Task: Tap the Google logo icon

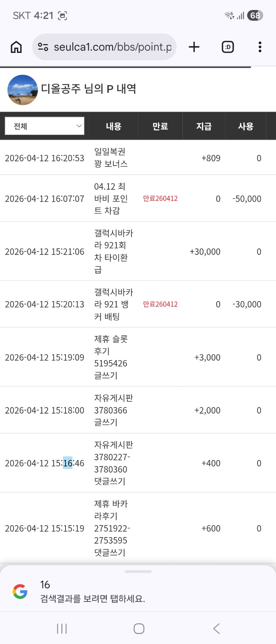Action: 20,591
